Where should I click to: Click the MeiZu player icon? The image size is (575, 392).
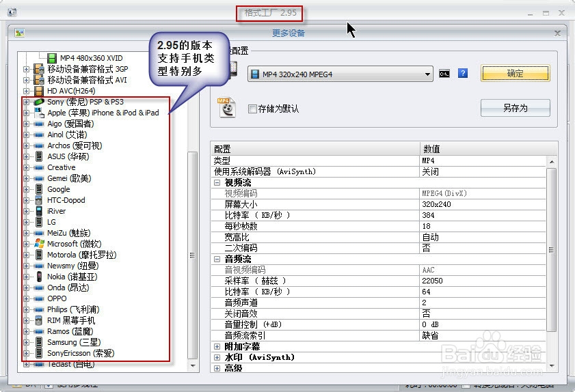tap(39, 234)
